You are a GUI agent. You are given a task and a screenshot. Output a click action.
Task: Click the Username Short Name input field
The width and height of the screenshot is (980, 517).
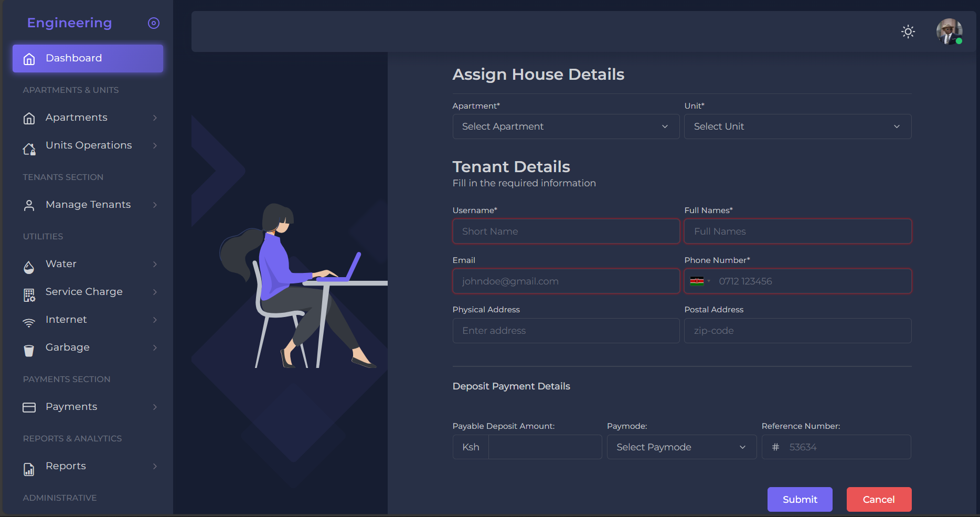(566, 231)
